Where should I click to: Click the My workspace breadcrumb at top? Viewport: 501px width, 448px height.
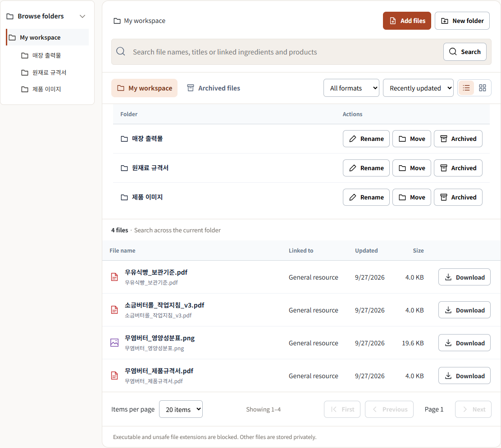140,21
